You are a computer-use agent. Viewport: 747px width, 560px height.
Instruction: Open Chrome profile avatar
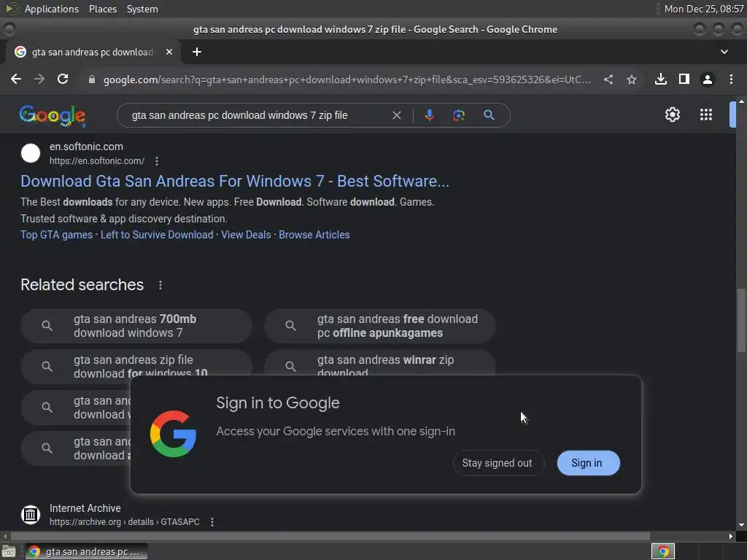pyautogui.click(x=708, y=79)
